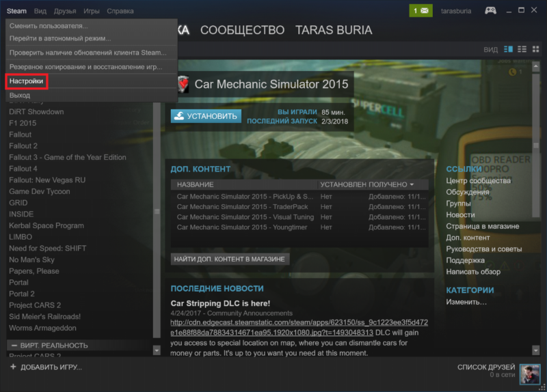Open tarasburia account name dropdown
The image size is (547, 392).
coord(456,11)
